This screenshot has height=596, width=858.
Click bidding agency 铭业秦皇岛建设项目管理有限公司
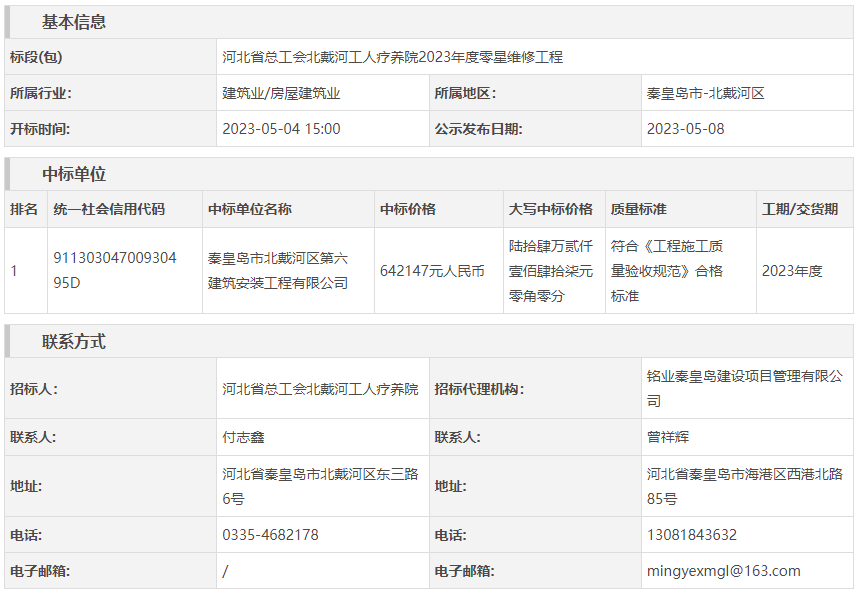tap(744, 388)
